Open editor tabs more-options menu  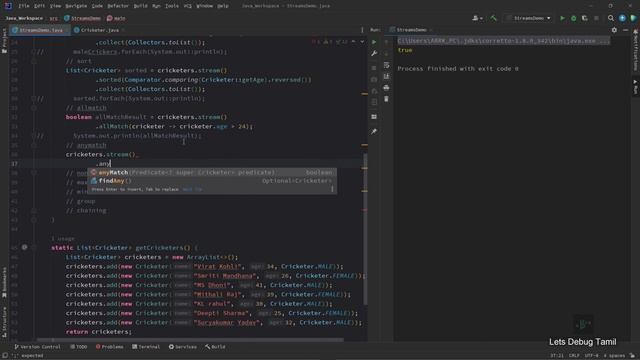click(x=362, y=30)
